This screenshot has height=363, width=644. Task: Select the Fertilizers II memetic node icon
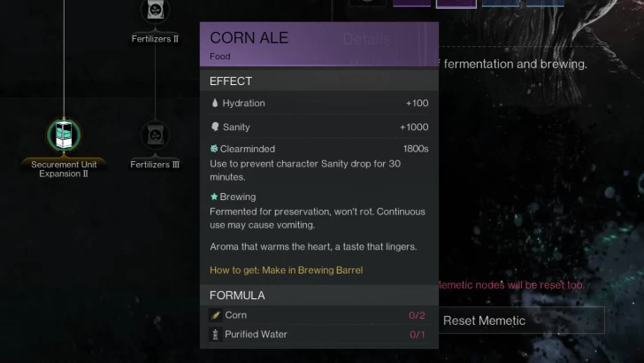coord(155,11)
